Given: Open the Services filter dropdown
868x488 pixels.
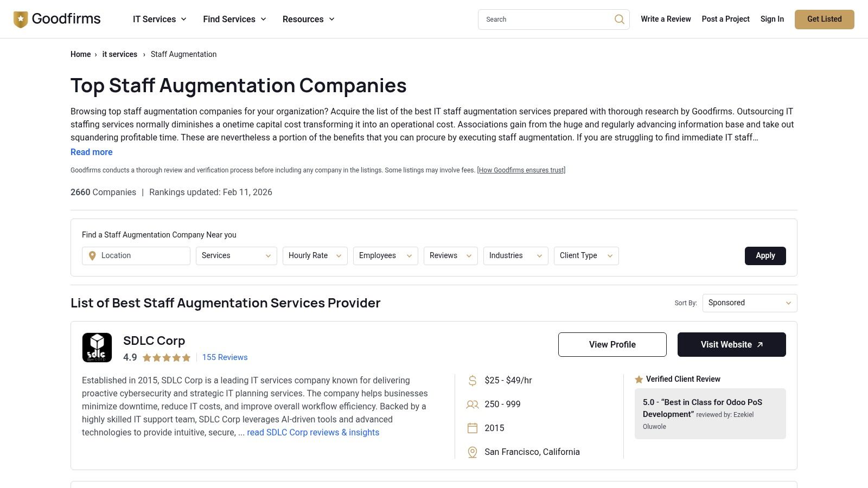Looking at the screenshot, I should click(236, 256).
